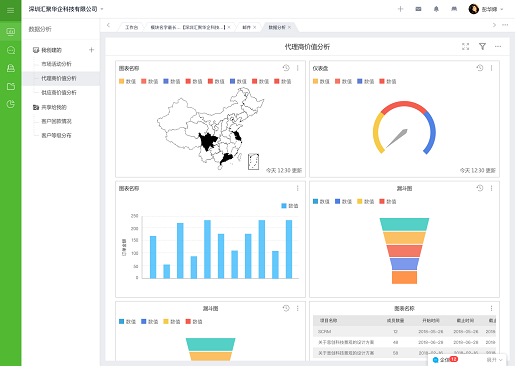Screen dimensions: 515x366
Task: Click the folder icon in green sidebar
Action: (x=11, y=86)
